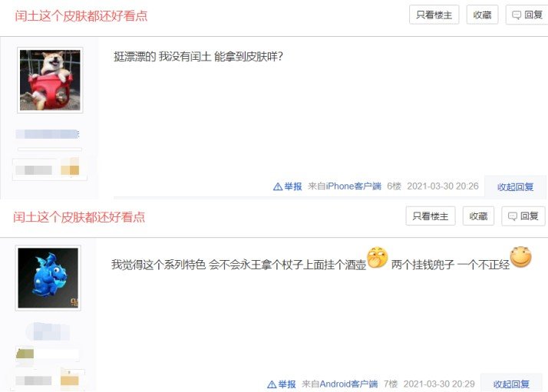Click 收藏 button in the top post header
The width and height of the screenshot is (548, 392).
click(482, 15)
